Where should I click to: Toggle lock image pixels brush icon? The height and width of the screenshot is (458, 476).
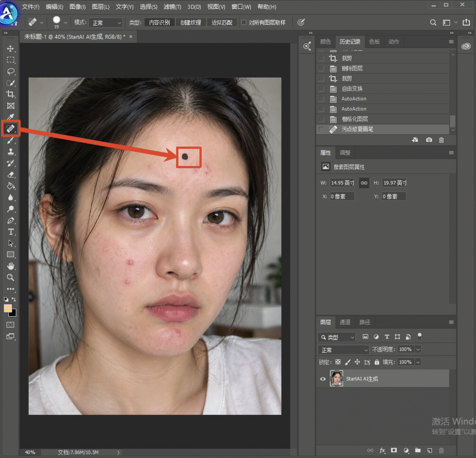[348, 362]
